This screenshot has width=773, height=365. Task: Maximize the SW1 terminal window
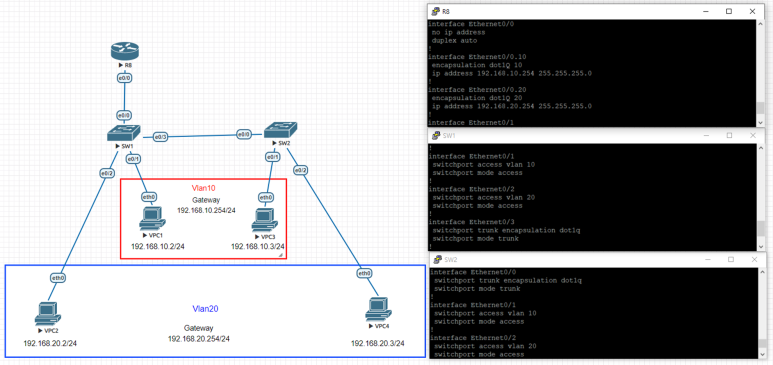point(730,136)
